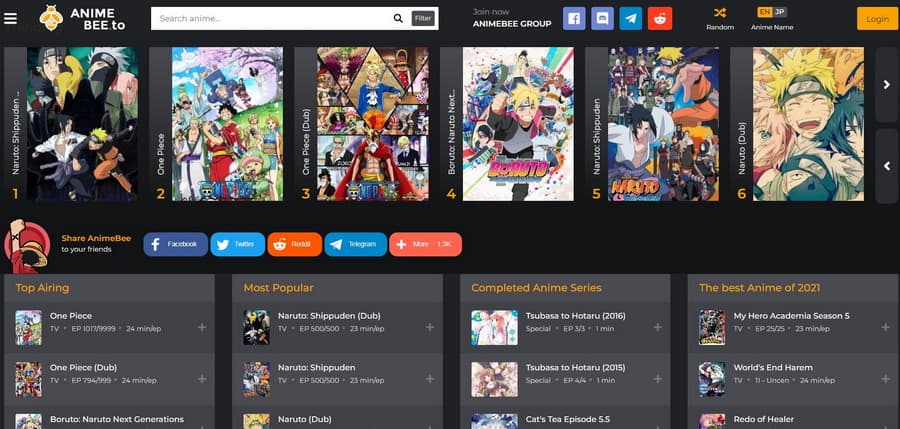Image resolution: width=900 pixels, height=429 pixels.
Task: Open the AnimeBee Facebook group icon
Action: [x=574, y=18]
